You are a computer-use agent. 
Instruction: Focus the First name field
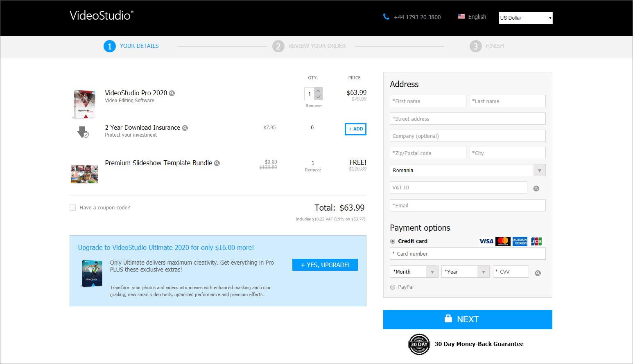428,101
